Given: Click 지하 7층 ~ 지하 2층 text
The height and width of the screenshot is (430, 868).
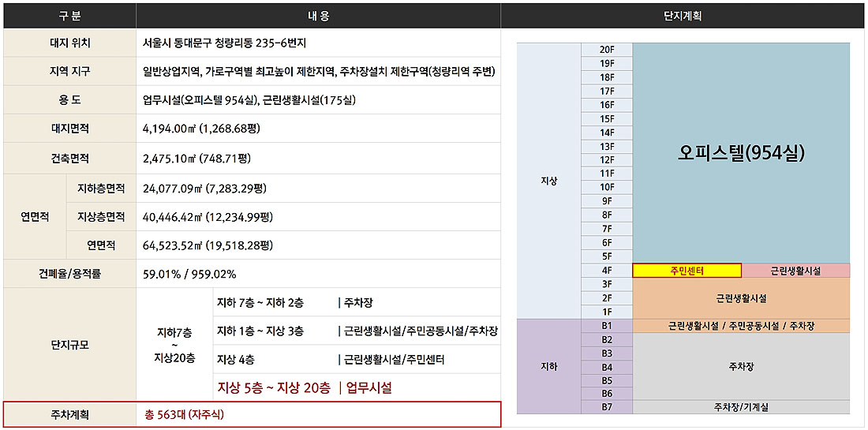Looking at the screenshot, I should [x=260, y=303].
